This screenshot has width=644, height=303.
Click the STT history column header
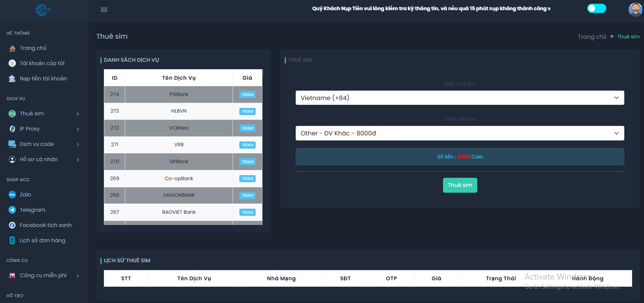(126, 278)
